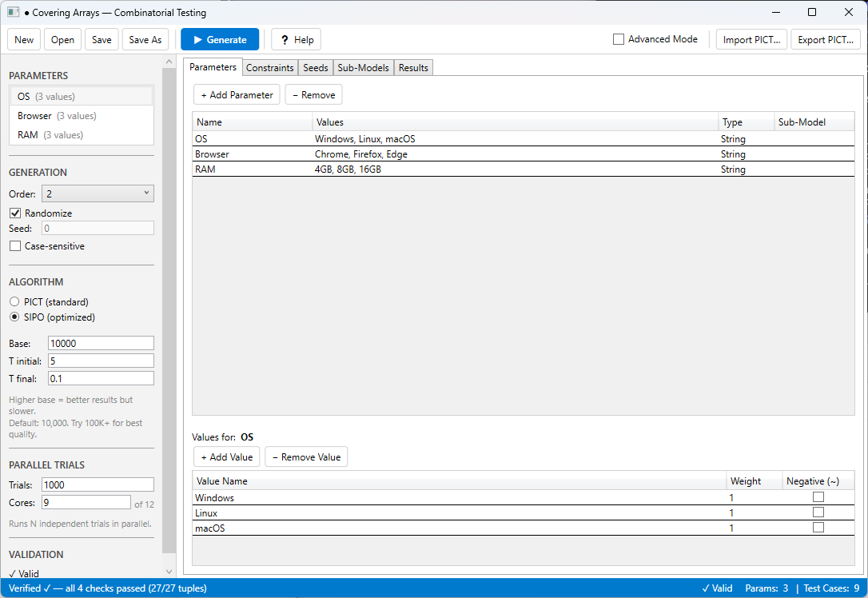Enable Advanced Mode
Viewport: 868px width, 598px height.
[x=618, y=38]
